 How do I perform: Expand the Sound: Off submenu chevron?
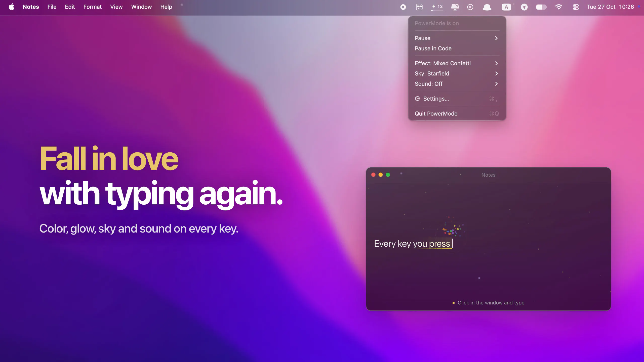click(x=496, y=84)
